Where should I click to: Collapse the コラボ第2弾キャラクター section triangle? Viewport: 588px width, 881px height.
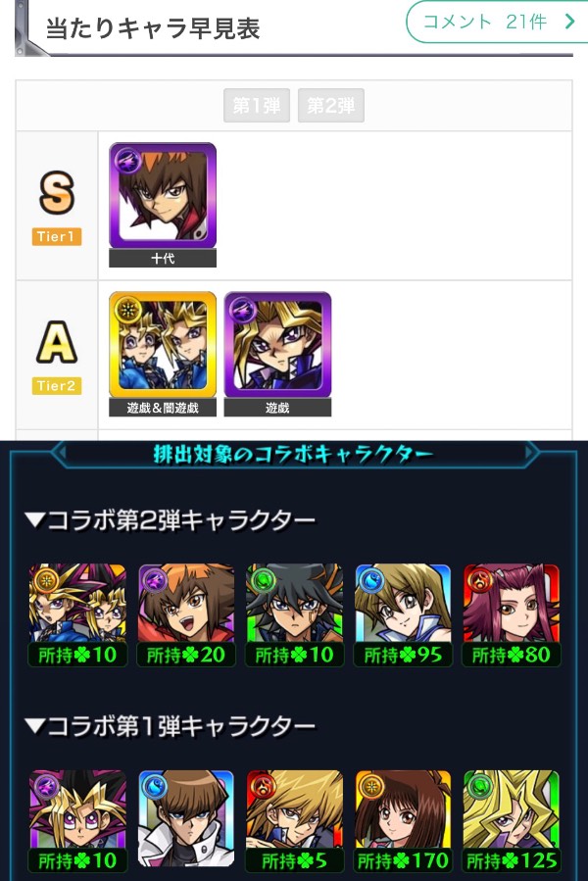pyautogui.click(x=35, y=519)
